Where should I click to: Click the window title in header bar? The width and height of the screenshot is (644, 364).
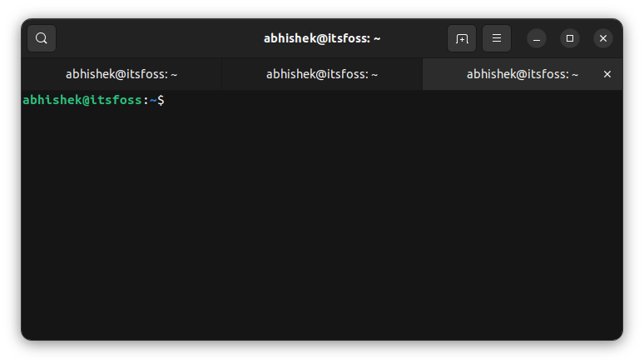(322, 38)
